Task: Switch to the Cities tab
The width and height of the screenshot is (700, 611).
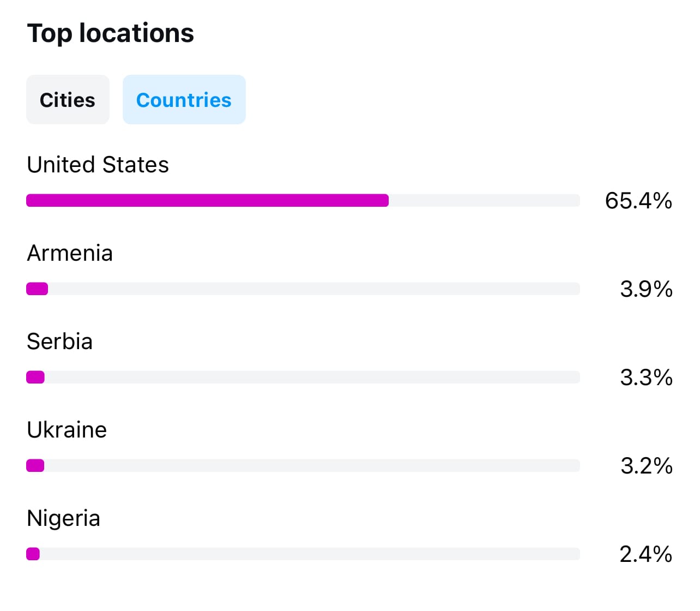Action: click(x=68, y=100)
